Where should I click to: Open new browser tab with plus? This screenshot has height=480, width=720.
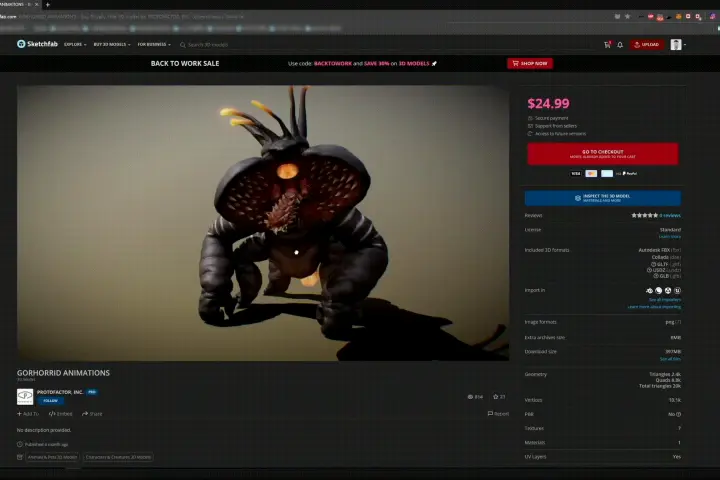click(x=47, y=5)
